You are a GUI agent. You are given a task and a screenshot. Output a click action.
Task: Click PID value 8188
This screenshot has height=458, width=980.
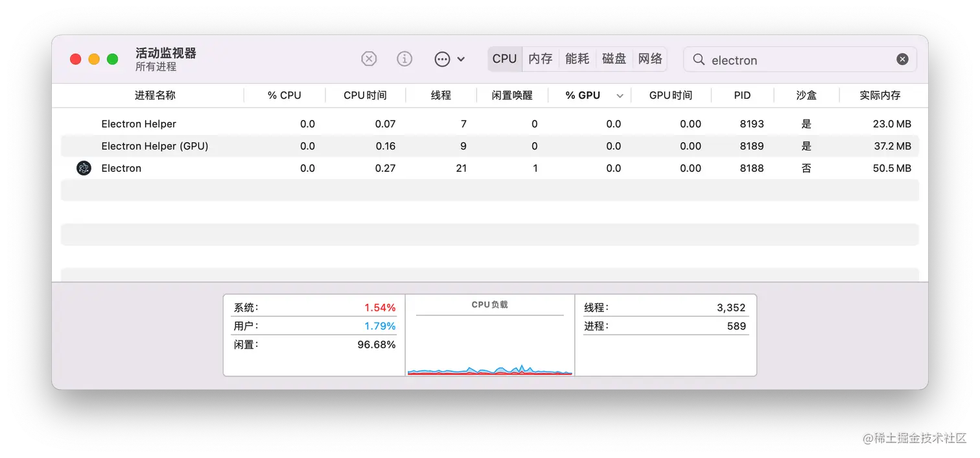pyautogui.click(x=752, y=168)
